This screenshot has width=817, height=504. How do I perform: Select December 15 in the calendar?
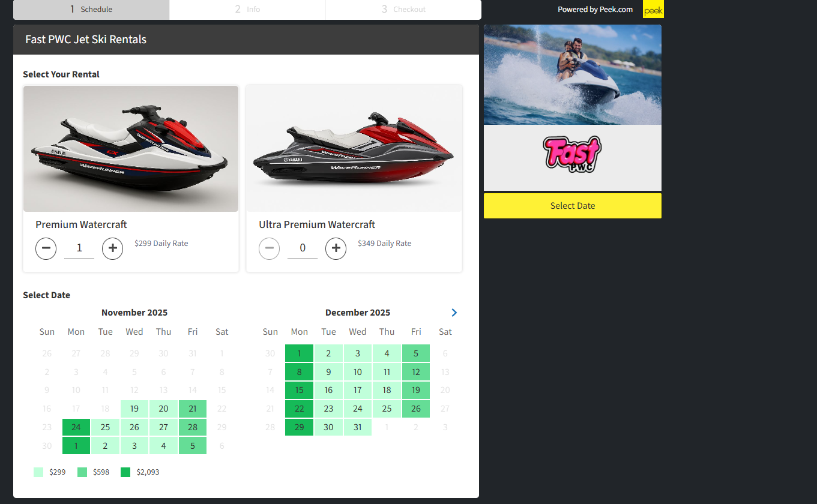pyautogui.click(x=300, y=391)
